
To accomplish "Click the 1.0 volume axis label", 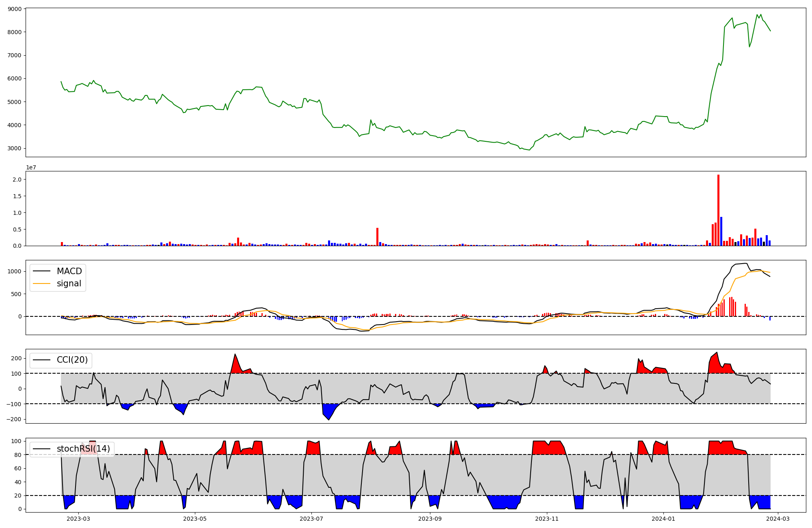I will click(17, 213).
